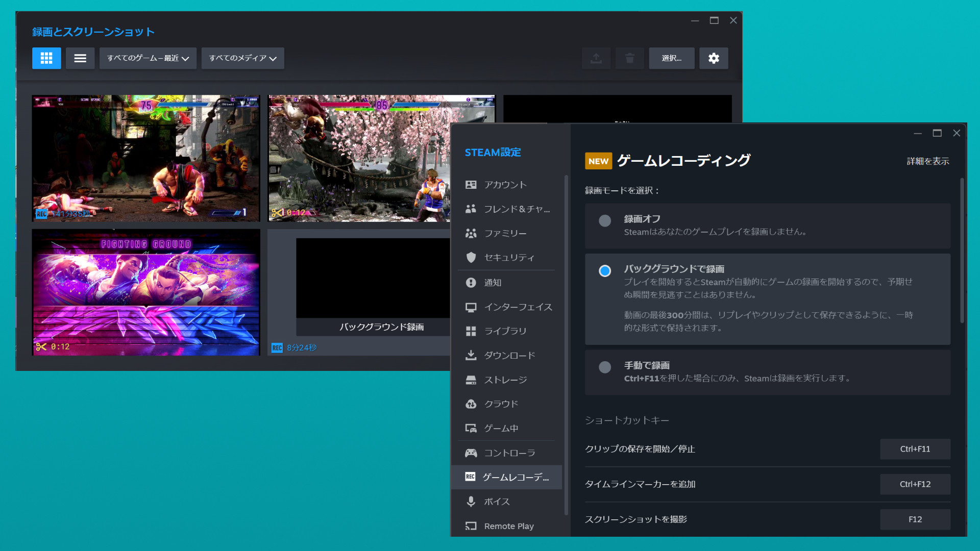
Task: Open the すべてのメディア dropdown
Action: point(243,58)
